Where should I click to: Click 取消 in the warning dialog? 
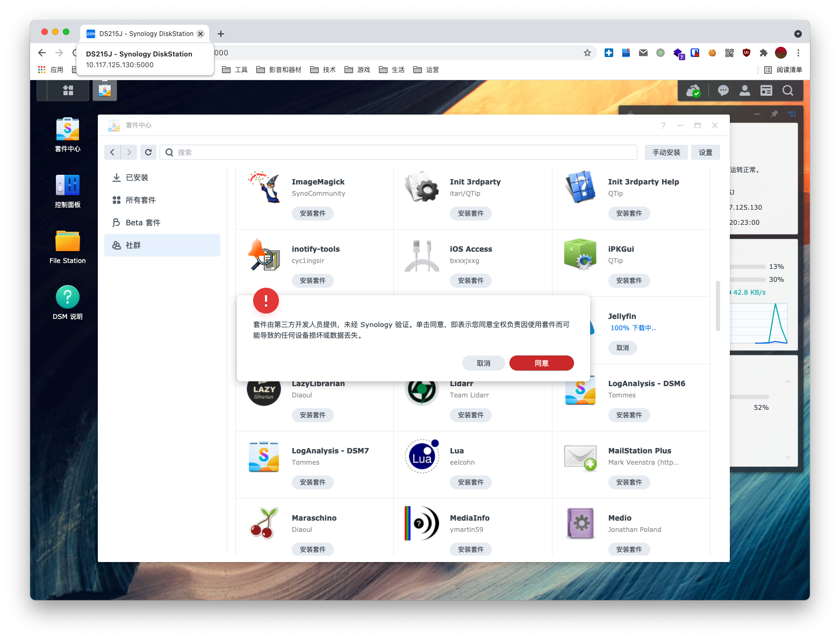pos(484,364)
